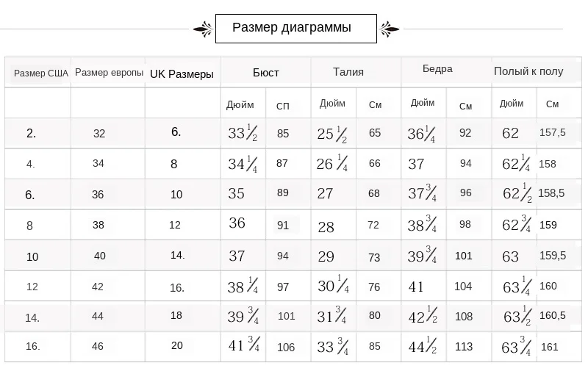588x374 pixels.
Task: Click UK size 20 cell
Action: coord(177,345)
